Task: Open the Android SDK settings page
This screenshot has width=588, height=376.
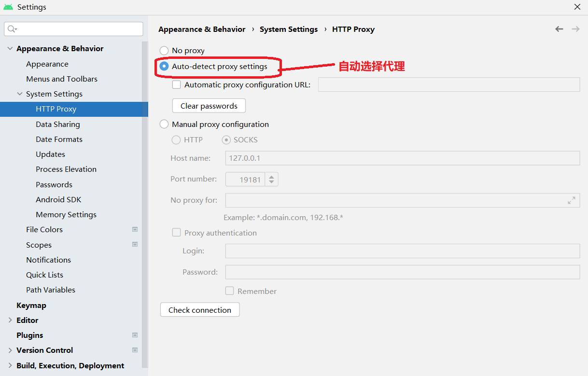Action: click(58, 199)
